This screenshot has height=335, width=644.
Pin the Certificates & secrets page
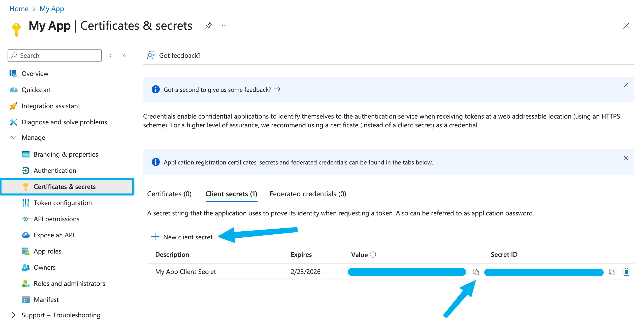click(x=208, y=25)
